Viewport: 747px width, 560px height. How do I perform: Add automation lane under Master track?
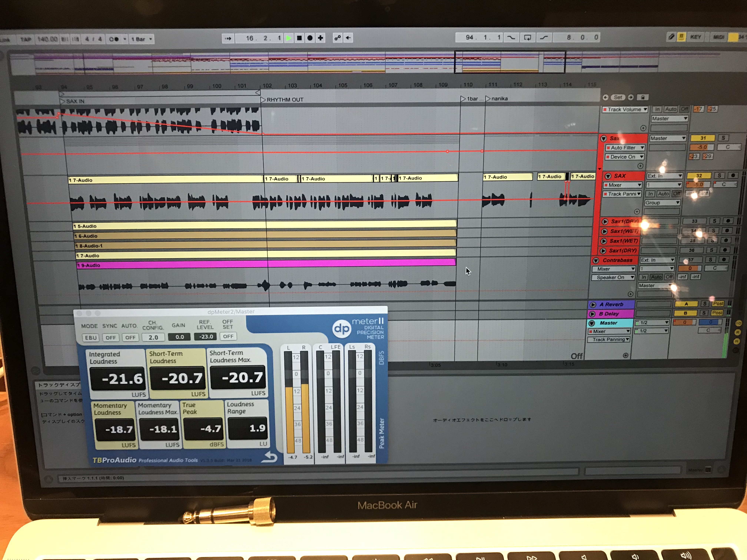[x=625, y=355]
